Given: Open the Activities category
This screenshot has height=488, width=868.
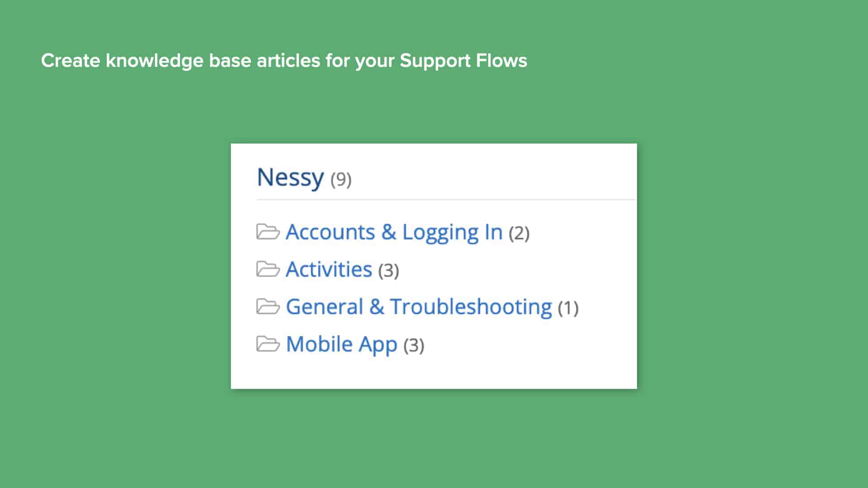Looking at the screenshot, I should click(x=329, y=269).
